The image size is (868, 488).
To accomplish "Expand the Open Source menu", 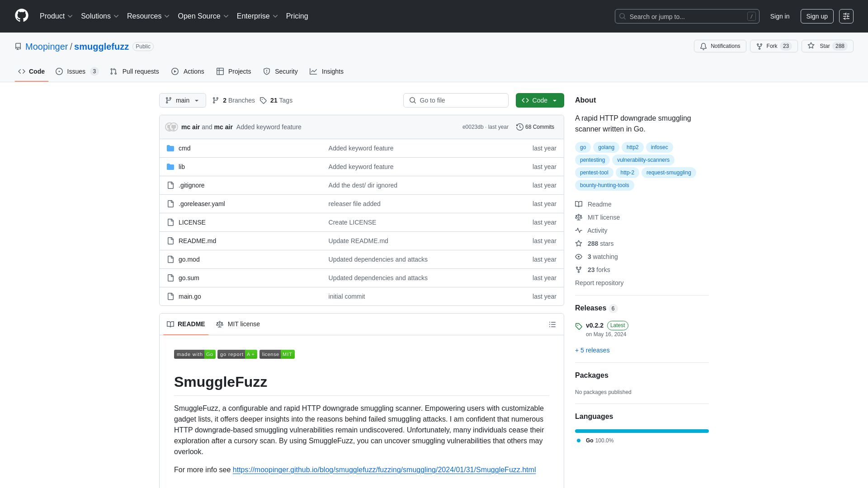I will (x=203, y=16).
